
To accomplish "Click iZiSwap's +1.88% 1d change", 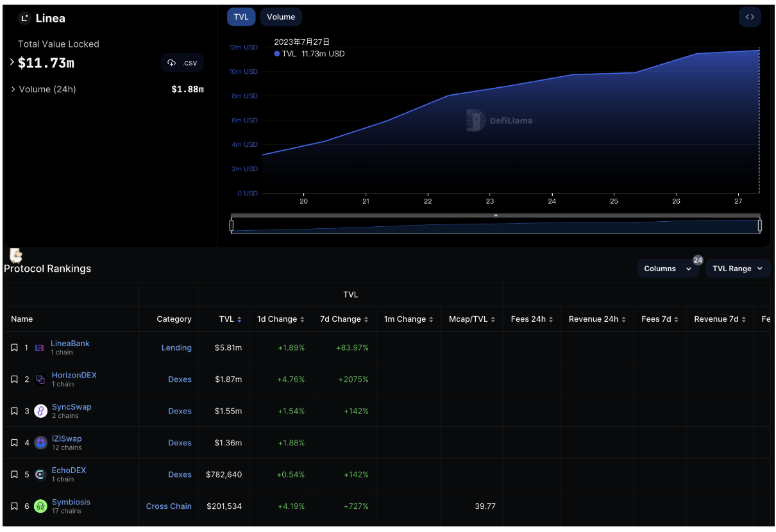I will (291, 443).
